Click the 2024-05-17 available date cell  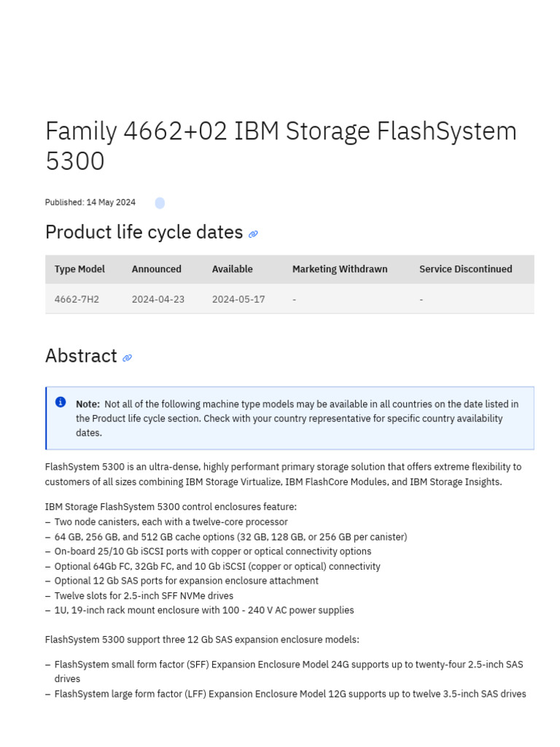coord(238,300)
